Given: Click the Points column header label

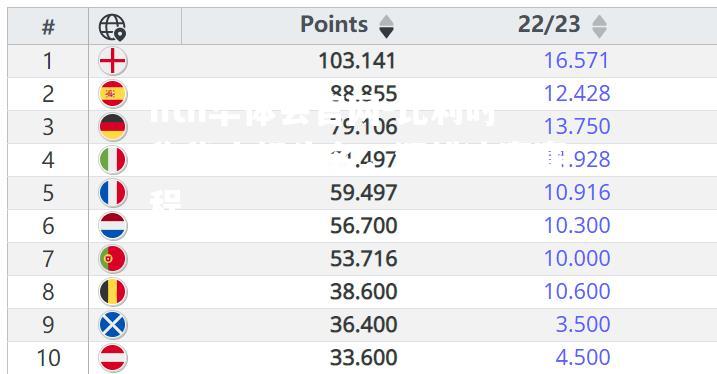Looking at the screenshot, I should tap(334, 24).
